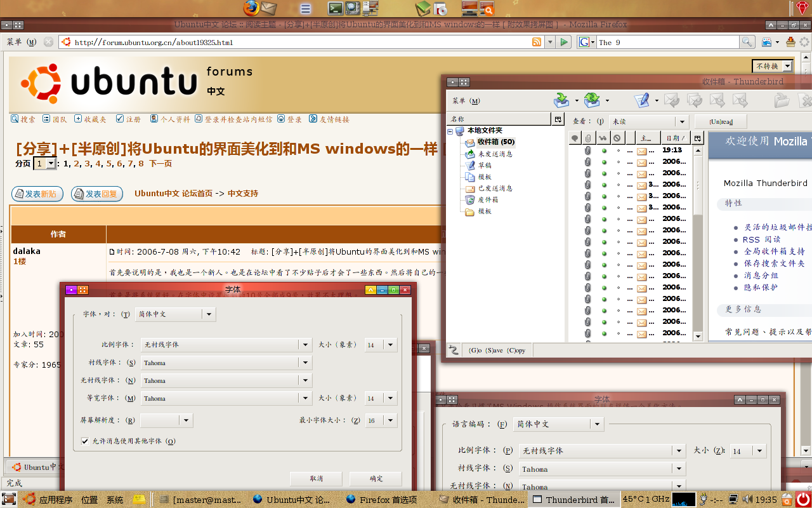Launch Firefox from the top panel icon
The width and height of the screenshot is (812, 508).
pos(251,8)
